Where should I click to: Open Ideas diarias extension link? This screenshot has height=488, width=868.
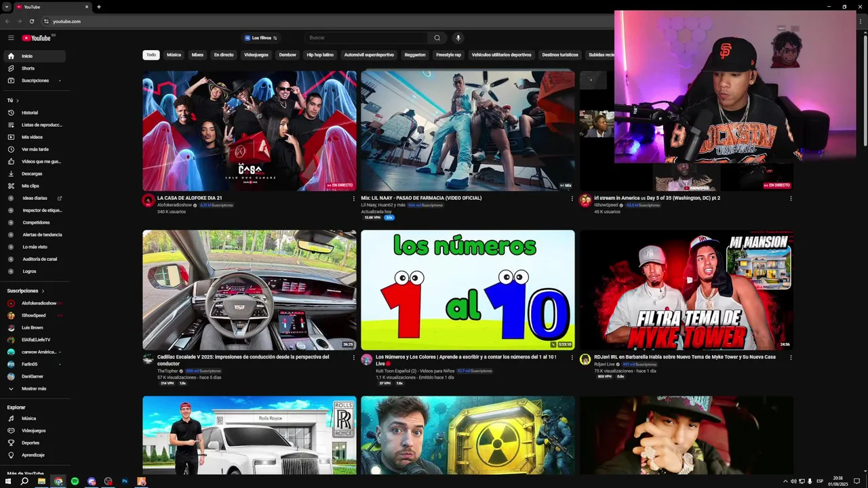(34, 198)
